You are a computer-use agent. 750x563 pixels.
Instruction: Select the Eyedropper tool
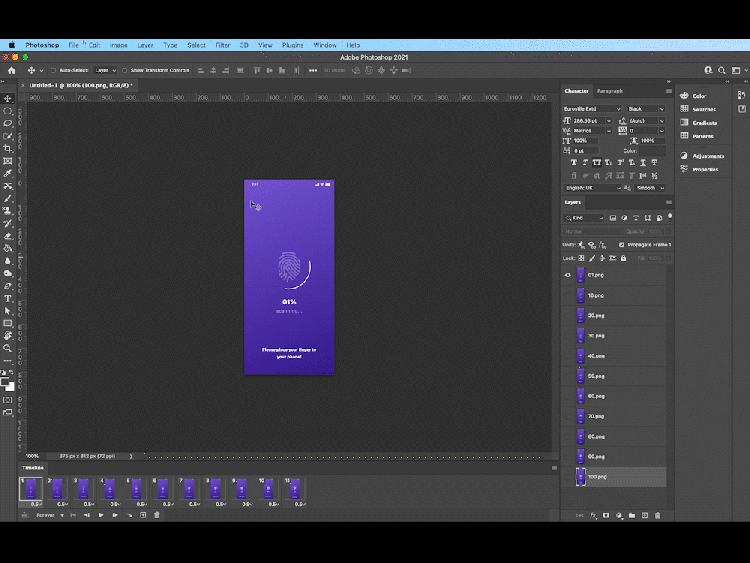tap(8, 174)
